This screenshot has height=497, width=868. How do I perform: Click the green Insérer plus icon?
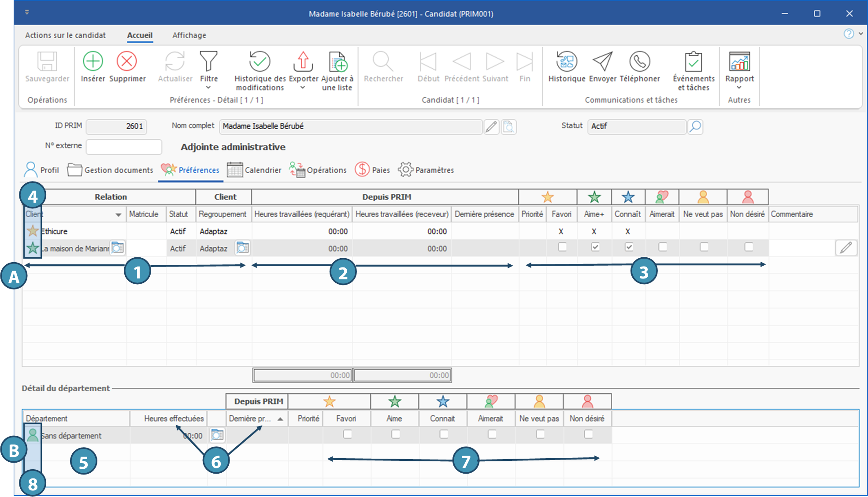click(x=93, y=62)
